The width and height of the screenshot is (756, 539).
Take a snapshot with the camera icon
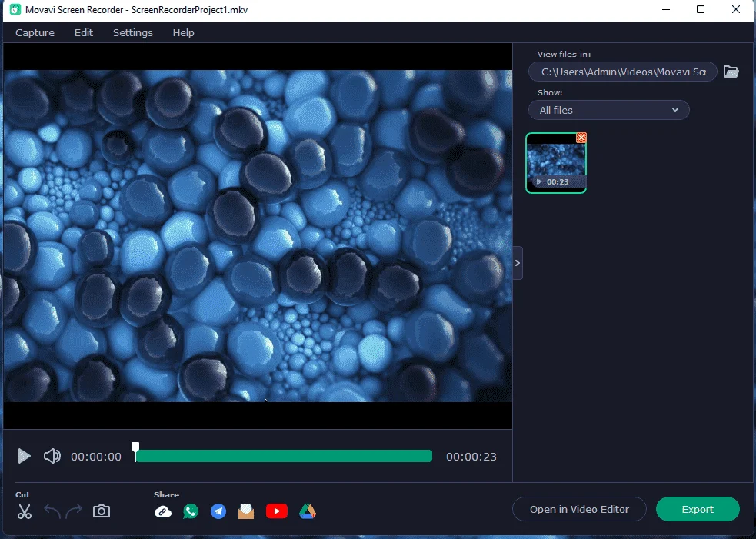(102, 511)
